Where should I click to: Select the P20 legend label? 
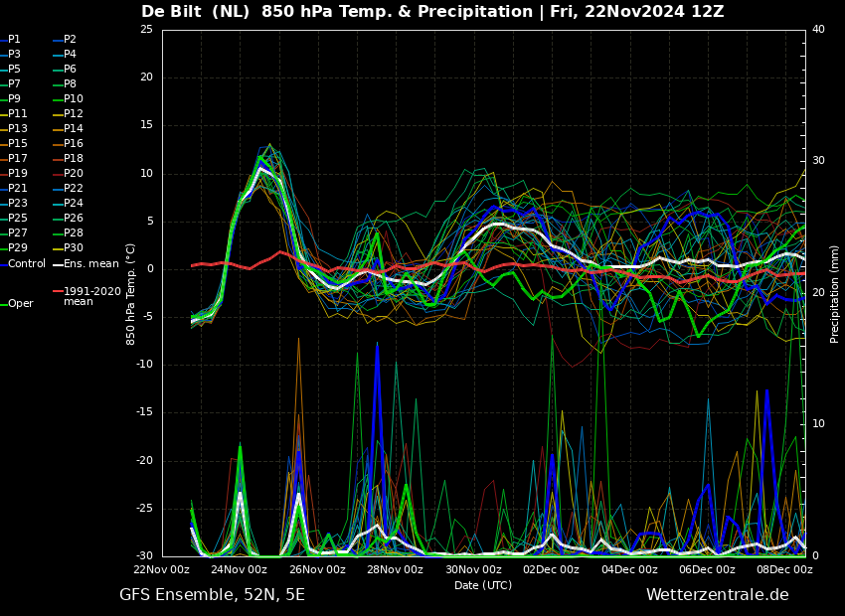point(69,174)
